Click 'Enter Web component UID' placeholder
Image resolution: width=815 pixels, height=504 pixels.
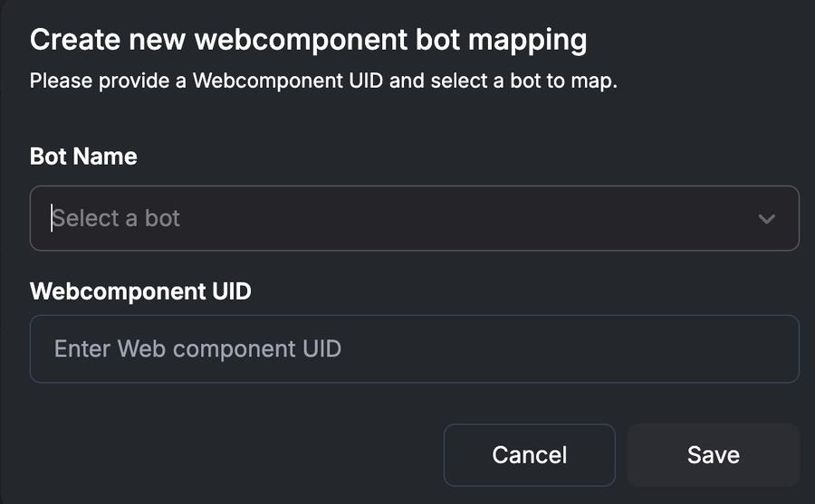[197, 348]
